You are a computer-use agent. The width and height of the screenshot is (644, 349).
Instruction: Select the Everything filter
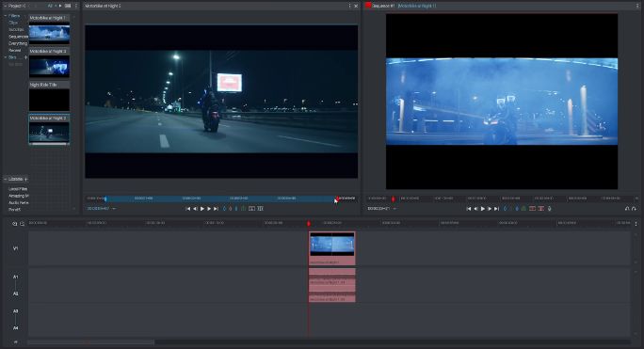(18, 43)
